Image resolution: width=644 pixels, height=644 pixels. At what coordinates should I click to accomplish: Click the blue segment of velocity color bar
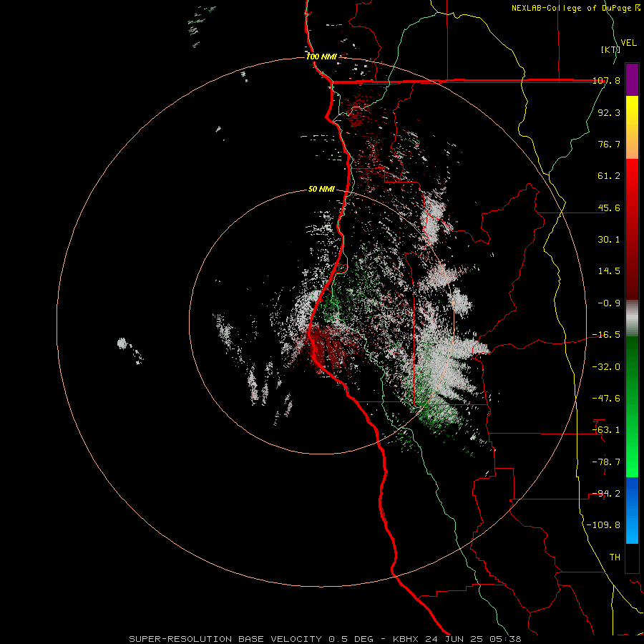[x=632, y=510]
